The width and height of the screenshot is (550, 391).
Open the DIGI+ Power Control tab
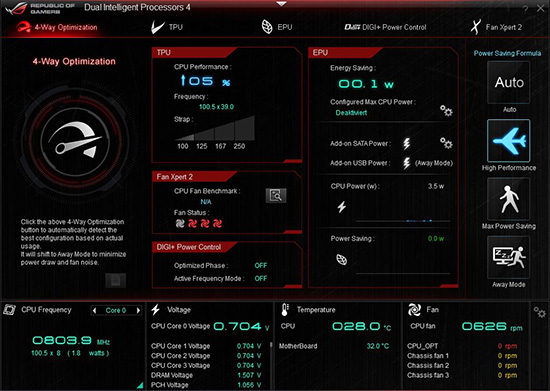pyautogui.click(x=385, y=27)
